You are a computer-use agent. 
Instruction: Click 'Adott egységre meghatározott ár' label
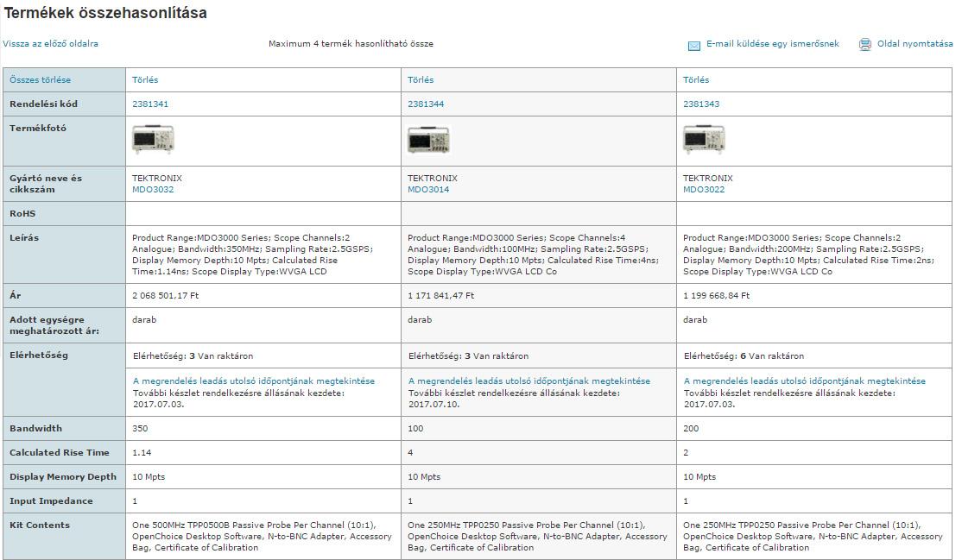click(54, 325)
